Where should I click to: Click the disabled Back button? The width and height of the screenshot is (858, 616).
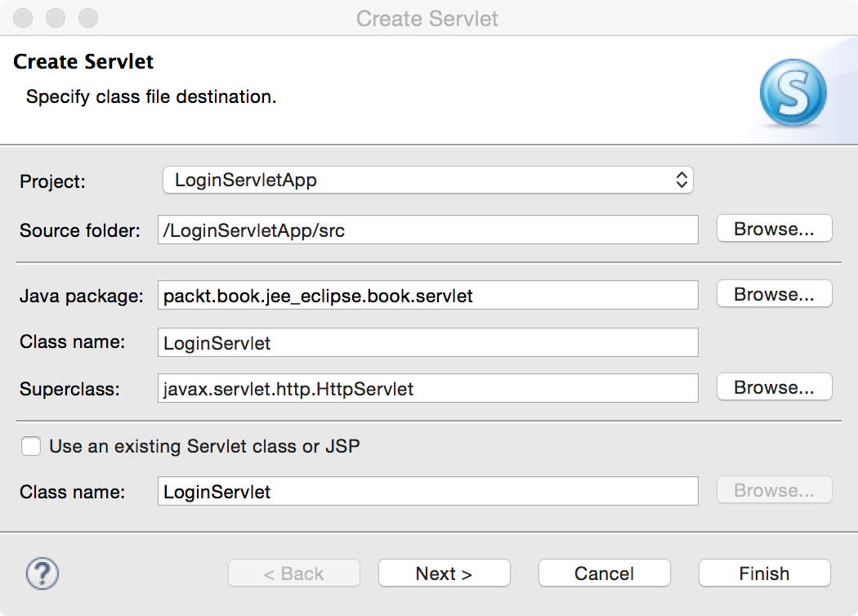tap(293, 574)
